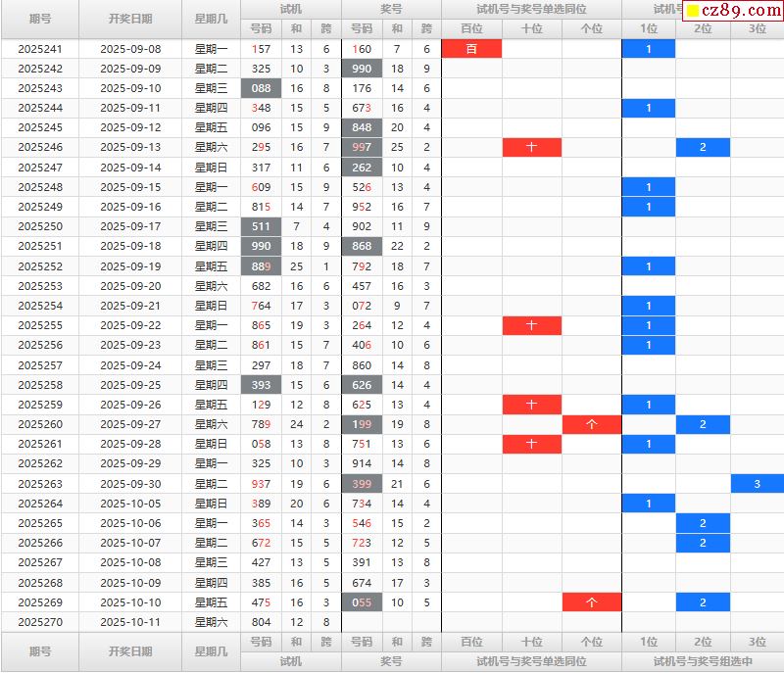Image resolution: width=784 pixels, height=673 pixels.
Task: Select gray-highlighted trial number 393 in row 2025258
Action: tap(261, 385)
